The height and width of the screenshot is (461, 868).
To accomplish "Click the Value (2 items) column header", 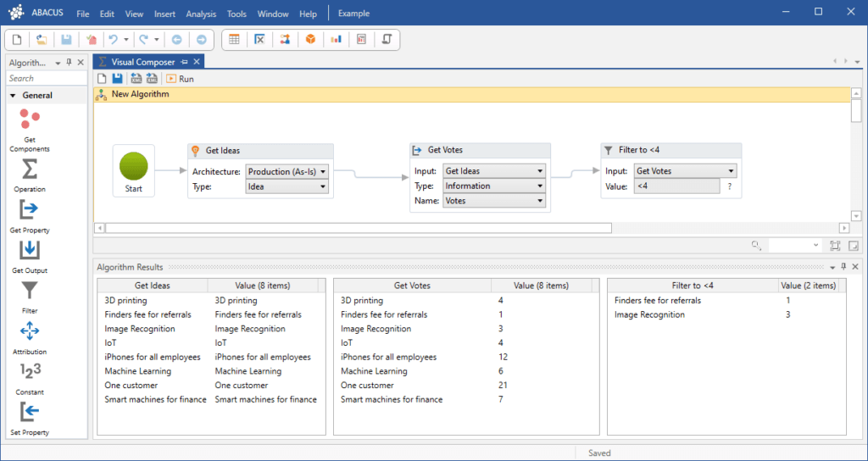I will point(808,286).
